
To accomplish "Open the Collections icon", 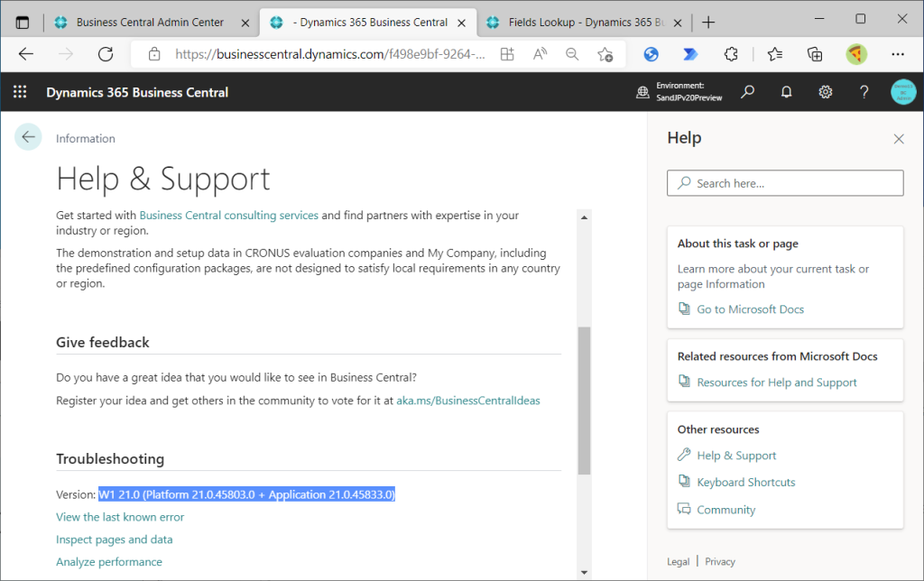I will click(x=815, y=54).
